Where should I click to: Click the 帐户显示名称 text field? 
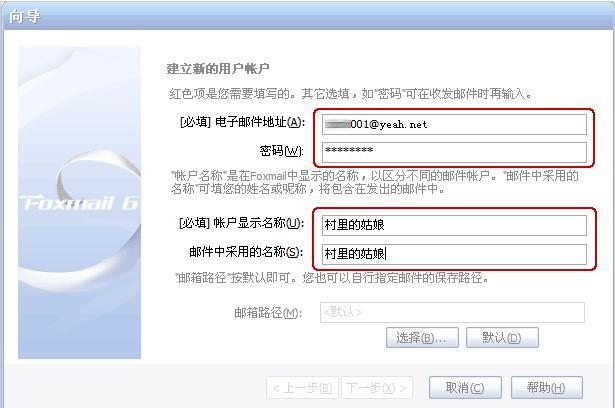(454, 225)
